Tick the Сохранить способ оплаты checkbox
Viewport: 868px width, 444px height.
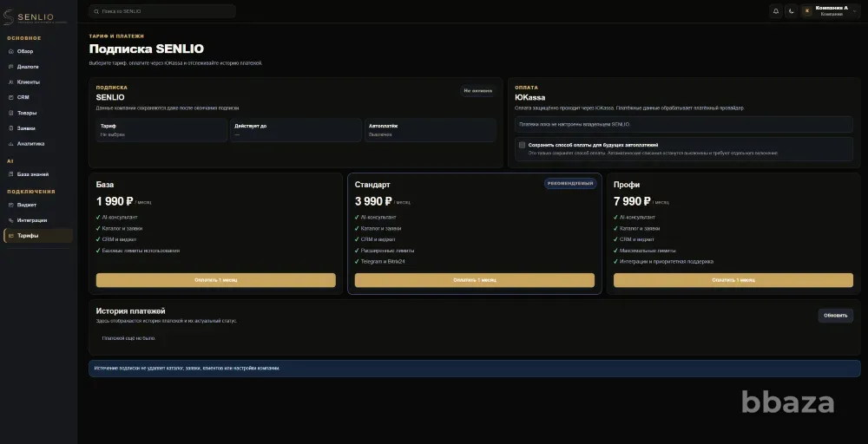point(522,145)
